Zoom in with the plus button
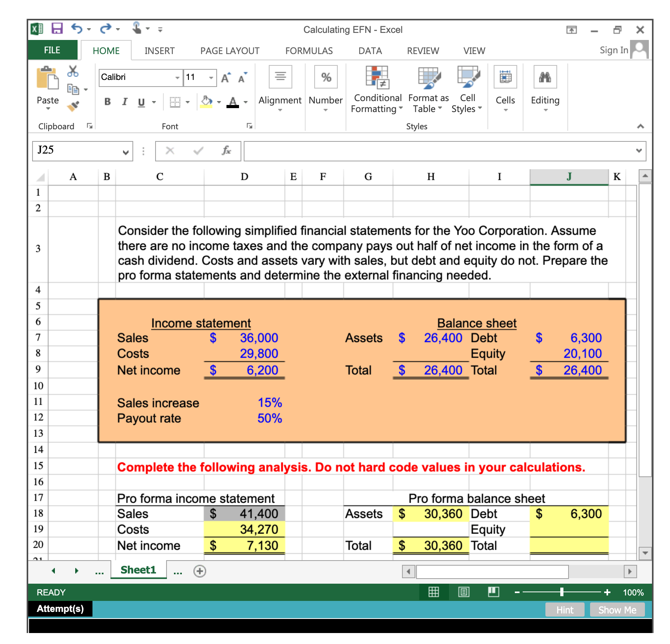Image resolution: width=670 pixels, height=644 pixels. 607,592
